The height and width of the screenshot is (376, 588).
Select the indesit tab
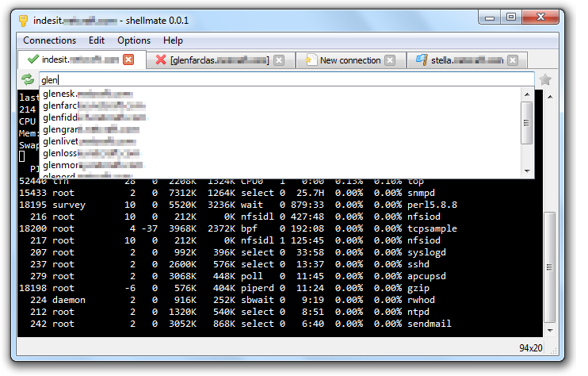tap(81, 59)
